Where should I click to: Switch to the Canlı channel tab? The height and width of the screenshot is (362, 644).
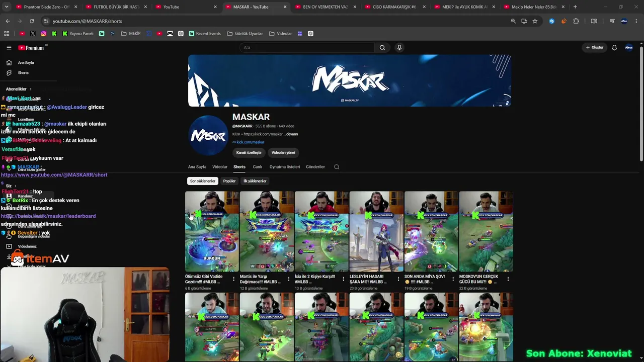pyautogui.click(x=258, y=167)
